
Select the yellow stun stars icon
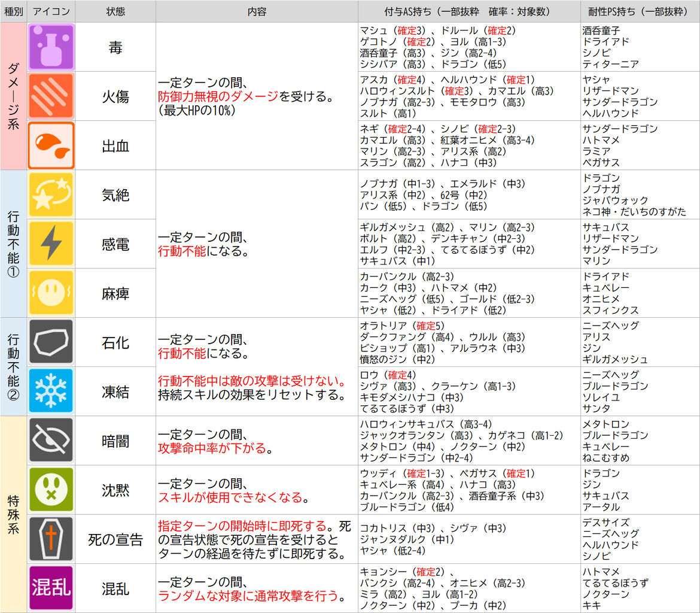pos(51,195)
